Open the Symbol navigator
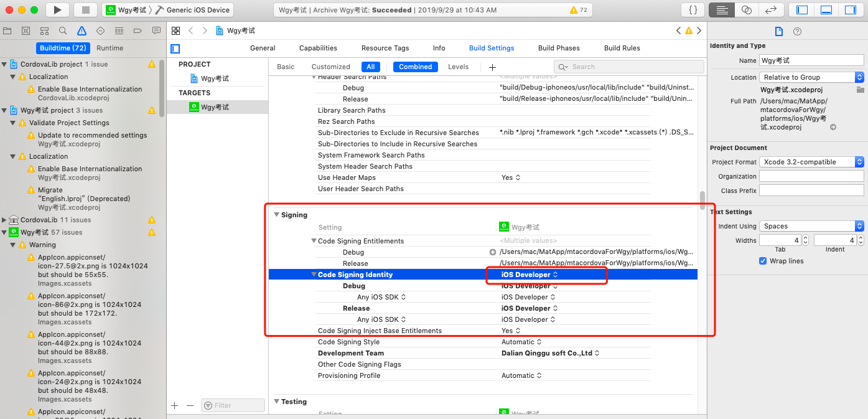Screen dimensions: 868x419 (x=45, y=31)
